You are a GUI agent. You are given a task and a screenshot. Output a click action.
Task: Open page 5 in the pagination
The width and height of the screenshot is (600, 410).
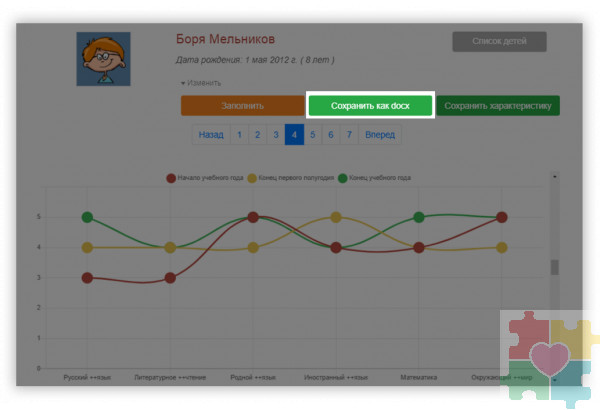coord(312,134)
